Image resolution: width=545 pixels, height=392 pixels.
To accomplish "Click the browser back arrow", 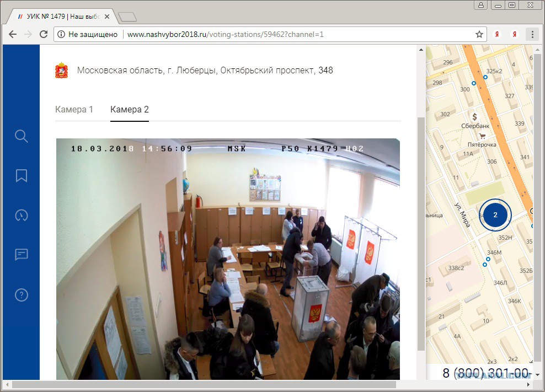I will pos(13,34).
